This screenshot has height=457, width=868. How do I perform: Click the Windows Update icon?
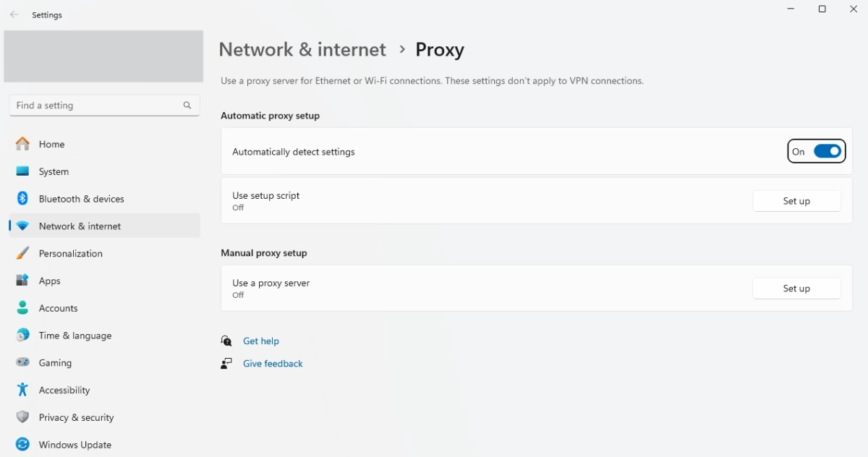tap(22, 445)
